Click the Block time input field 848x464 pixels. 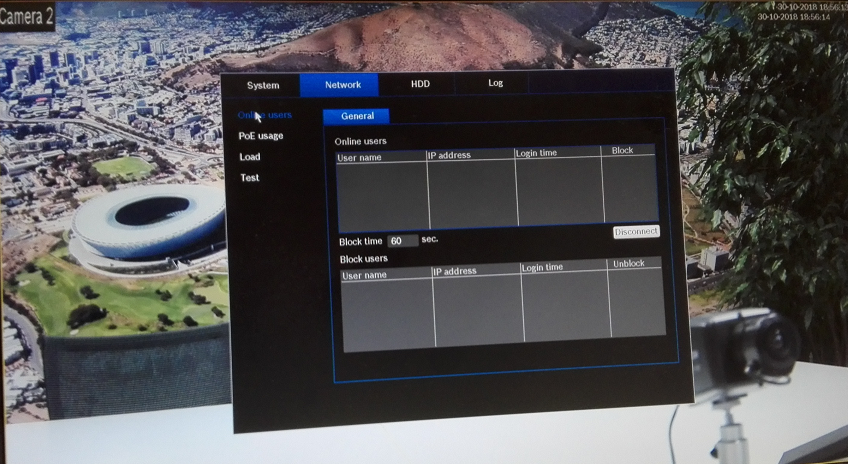click(x=403, y=241)
